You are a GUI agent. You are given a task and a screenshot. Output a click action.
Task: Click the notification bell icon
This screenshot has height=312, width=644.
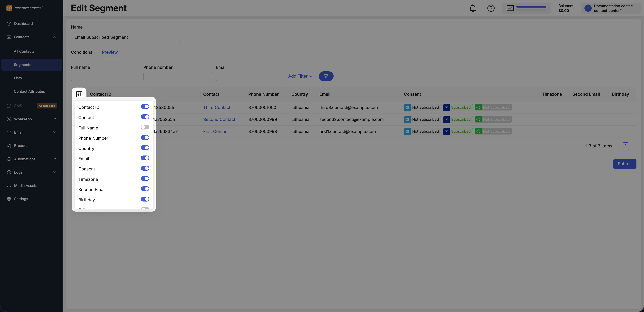472,8
